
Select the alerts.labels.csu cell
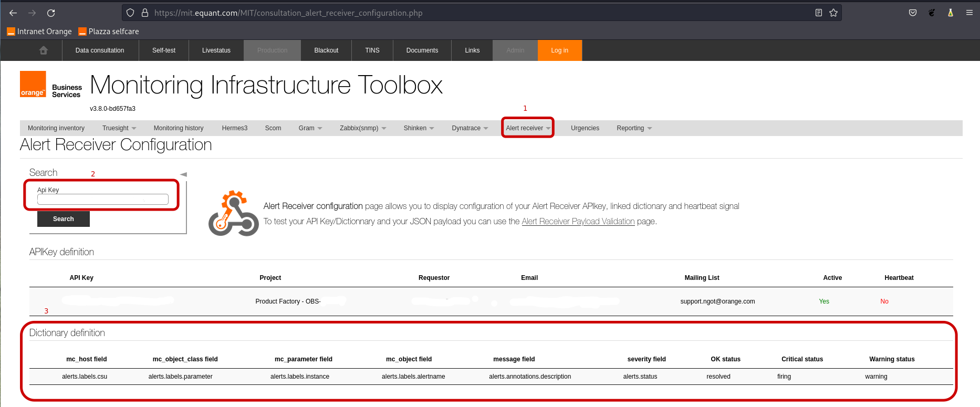(85, 377)
